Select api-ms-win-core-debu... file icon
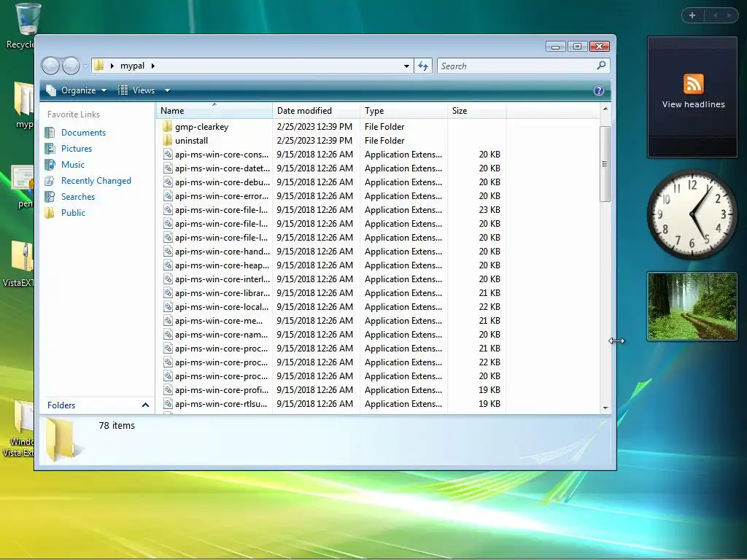The image size is (747, 560). pyautogui.click(x=168, y=182)
